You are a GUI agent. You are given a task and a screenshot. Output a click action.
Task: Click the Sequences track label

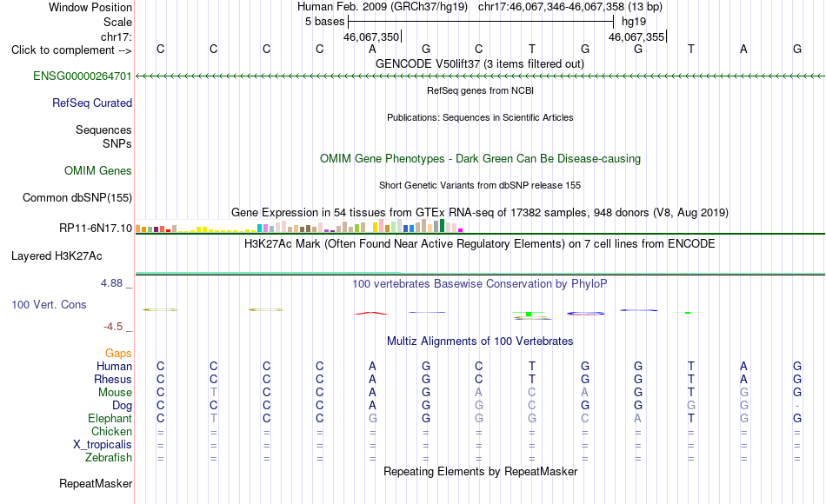click(103, 129)
